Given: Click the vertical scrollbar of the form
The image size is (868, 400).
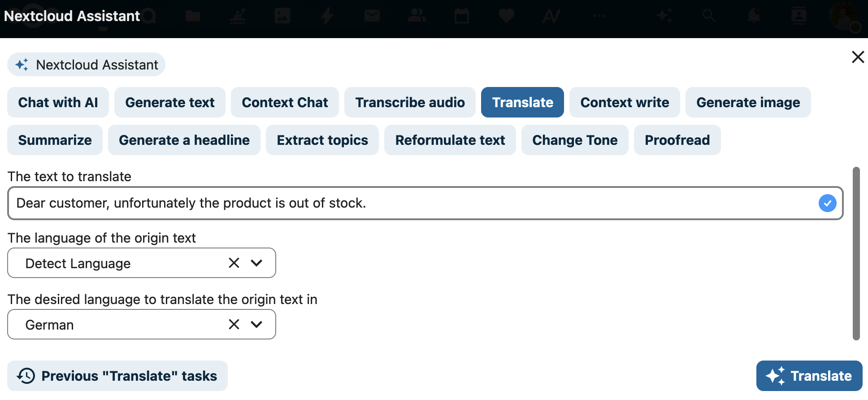Looking at the screenshot, I should (856, 253).
